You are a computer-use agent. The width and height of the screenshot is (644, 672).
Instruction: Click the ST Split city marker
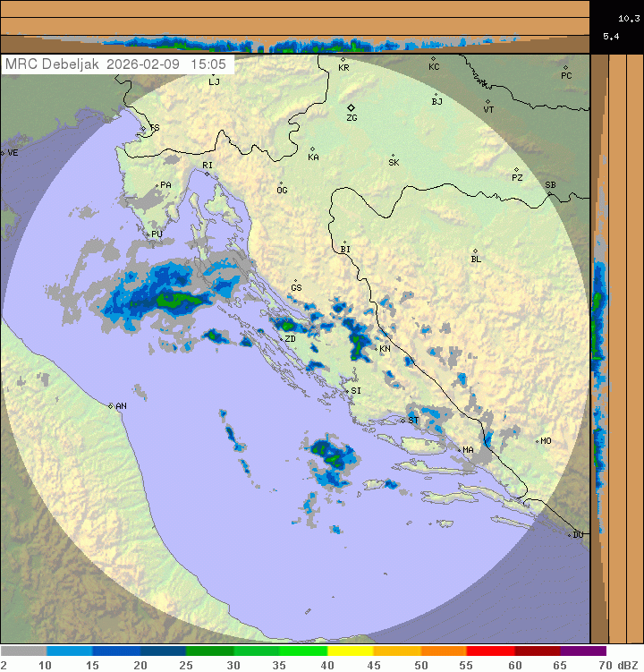(402, 420)
